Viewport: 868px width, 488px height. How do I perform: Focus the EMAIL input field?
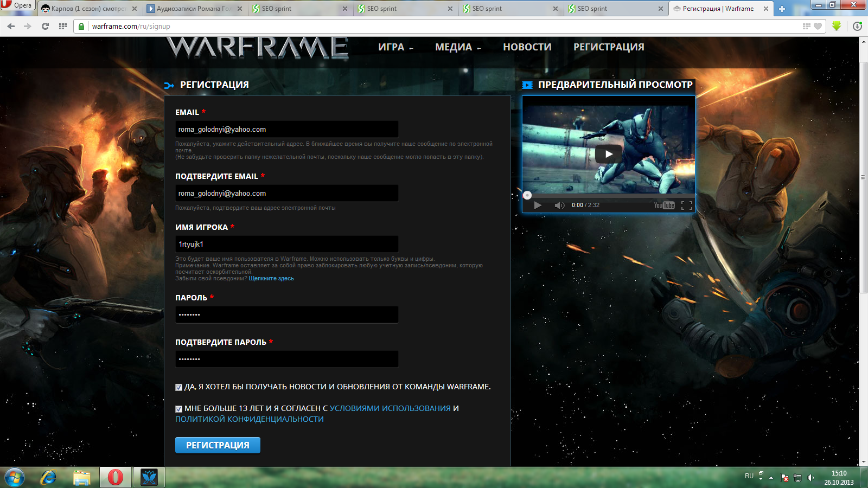(286, 129)
